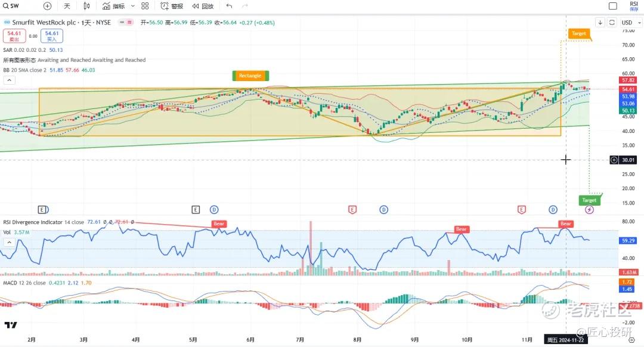Click the 50.13 SAR price scale label

(x=628, y=110)
